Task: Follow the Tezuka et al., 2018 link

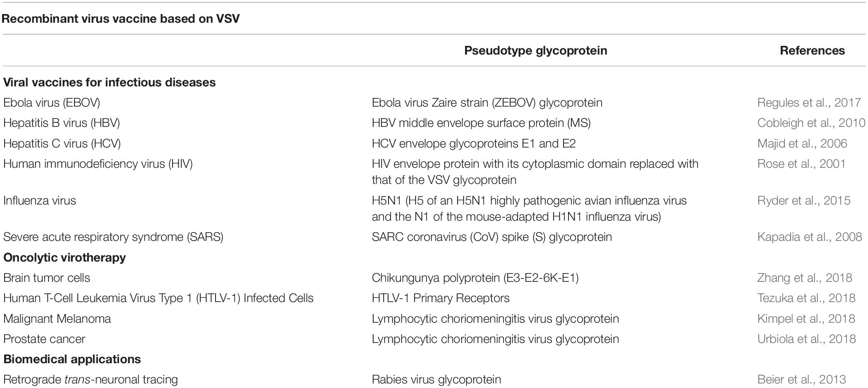Action: 806,298
